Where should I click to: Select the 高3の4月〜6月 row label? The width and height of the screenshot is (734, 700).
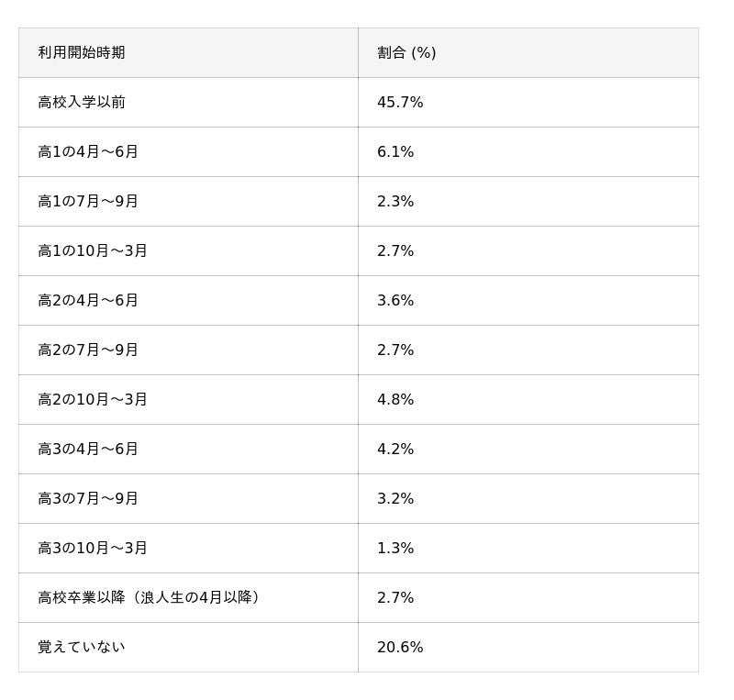coord(88,450)
